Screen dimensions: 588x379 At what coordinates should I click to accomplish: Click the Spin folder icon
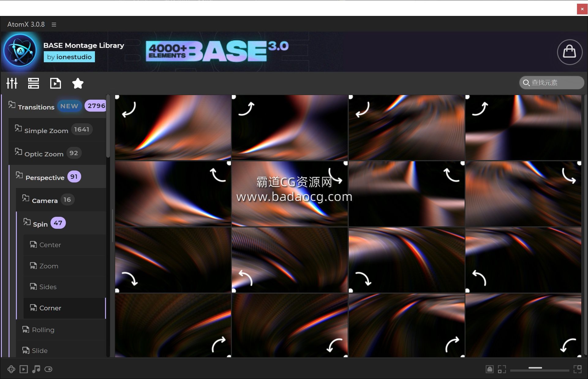click(x=27, y=222)
